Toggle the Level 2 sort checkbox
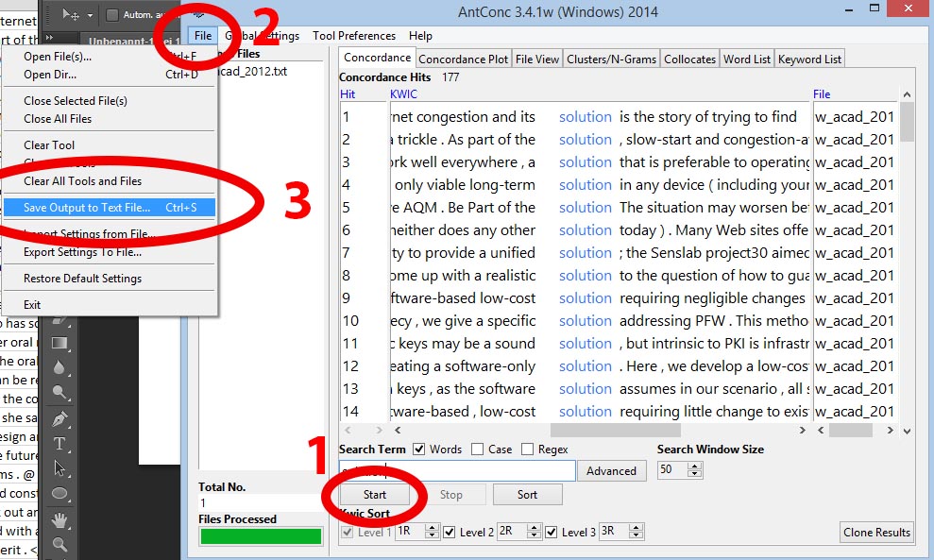Viewport: 934px width, 560px height. 450,532
